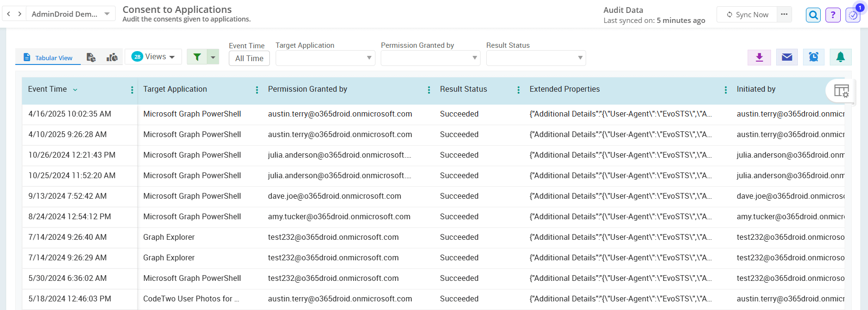This screenshot has width=868, height=310.
Task: Toggle Event Time sort chevron
Action: 75,89
